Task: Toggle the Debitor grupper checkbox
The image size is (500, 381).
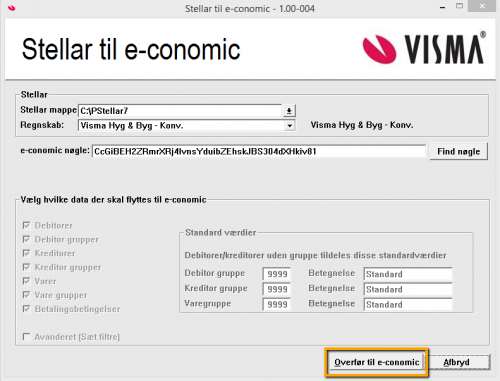Action: coord(26,239)
